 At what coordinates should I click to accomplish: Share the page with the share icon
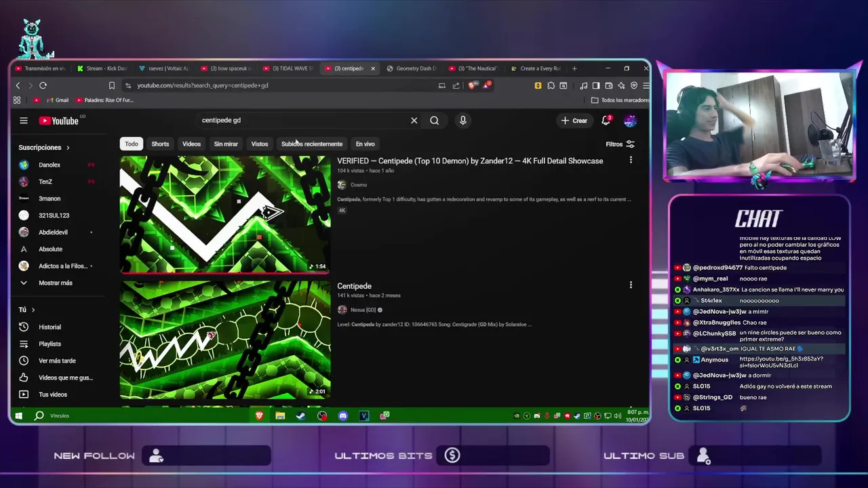pos(456,85)
